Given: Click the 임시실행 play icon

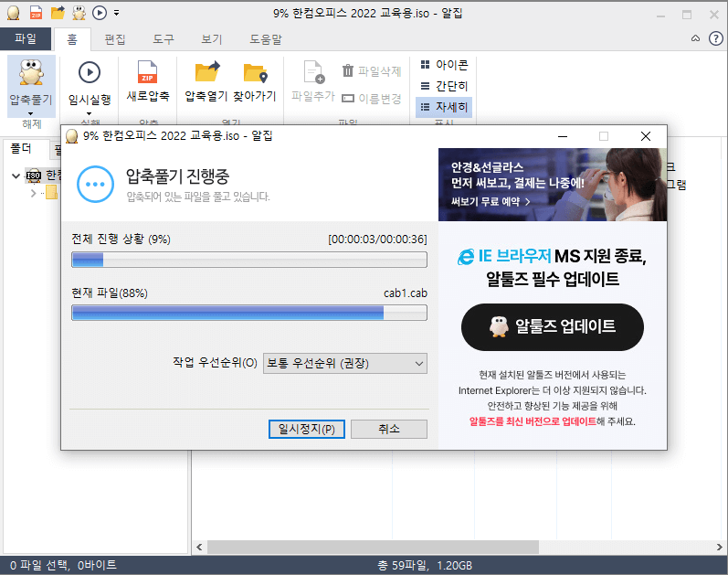Looking at the screenshot, I should 90,72.
